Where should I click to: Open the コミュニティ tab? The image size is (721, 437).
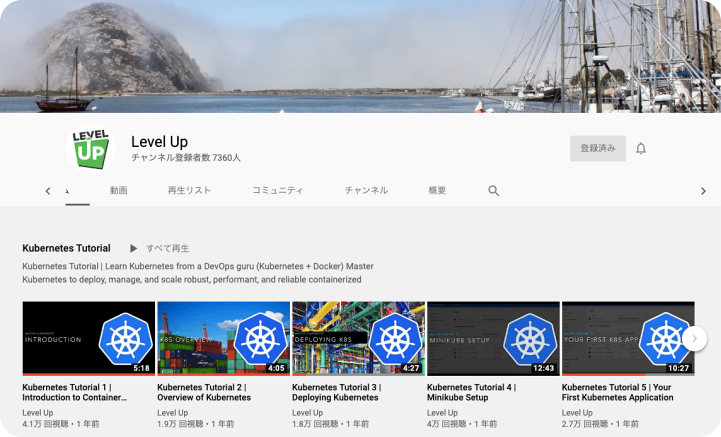coord(277,190)
